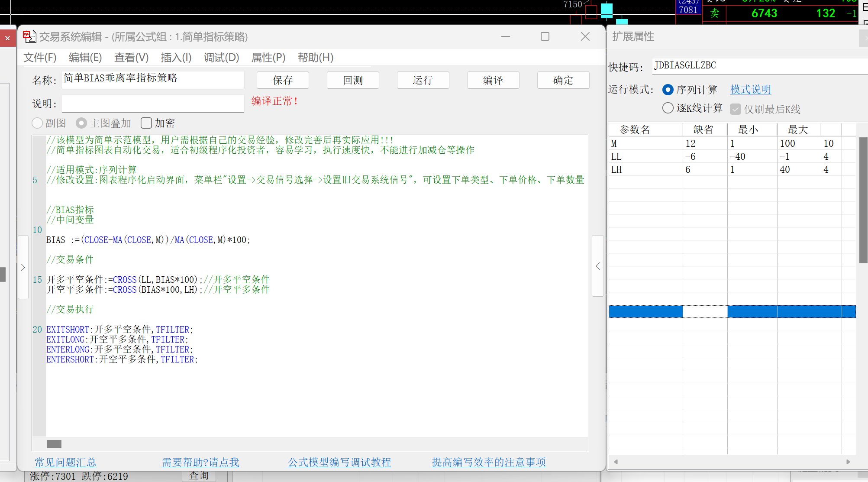
Task: Open the 查看(V) menu
Action: tap(131, 58)
